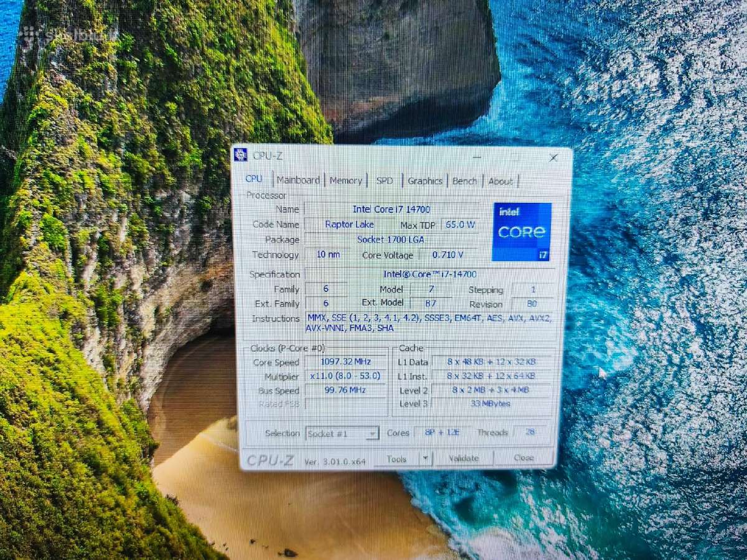Open the Socket #1 selection dropdown
Viewport: 747px width, 560px height.
point(342,433)
